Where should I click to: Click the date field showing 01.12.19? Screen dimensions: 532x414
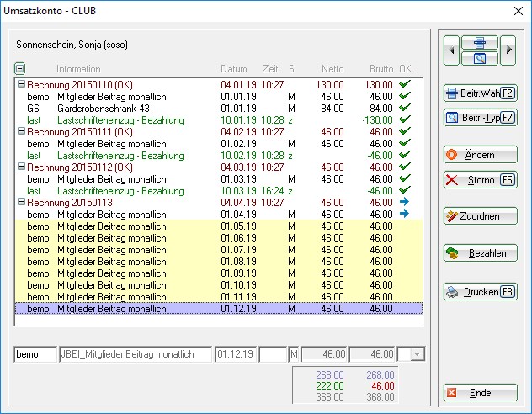(236, 355)
